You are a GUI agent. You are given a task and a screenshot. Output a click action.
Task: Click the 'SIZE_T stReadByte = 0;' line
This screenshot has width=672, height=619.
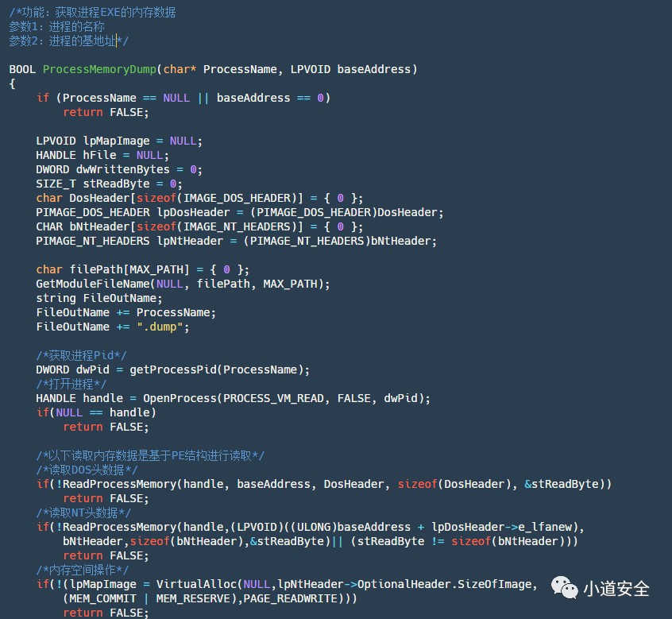tap(109, 184)
